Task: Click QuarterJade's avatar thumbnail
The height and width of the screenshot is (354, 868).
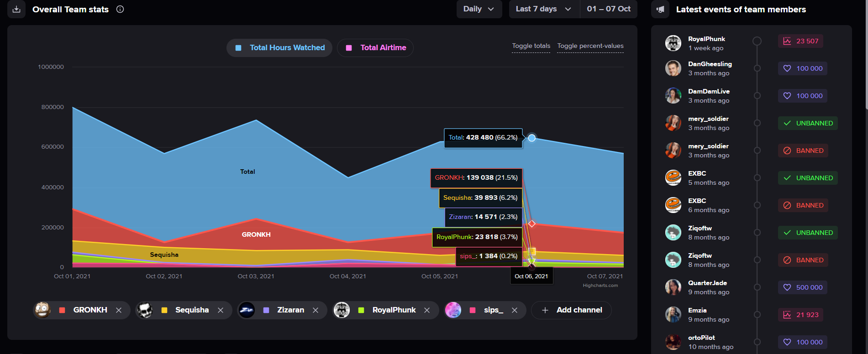Action: [673, 287]
